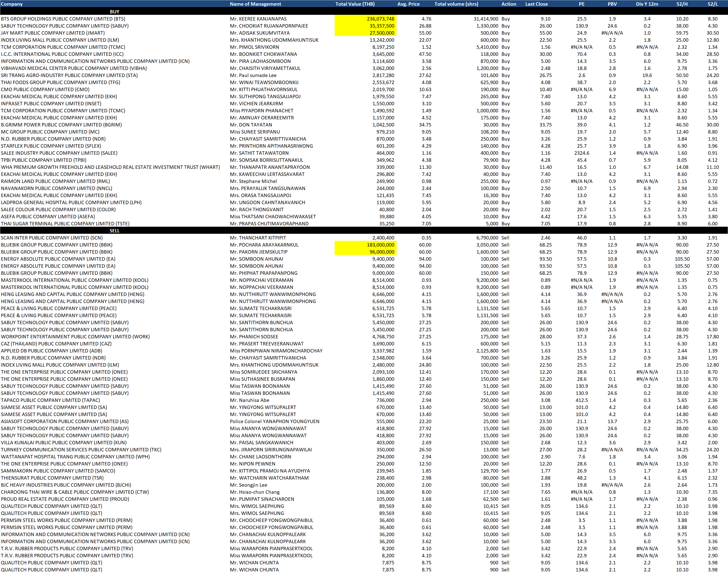Click Miss SUNEE SERIPANU cell
Screen dimensions: 728x573
pos(255,131)
